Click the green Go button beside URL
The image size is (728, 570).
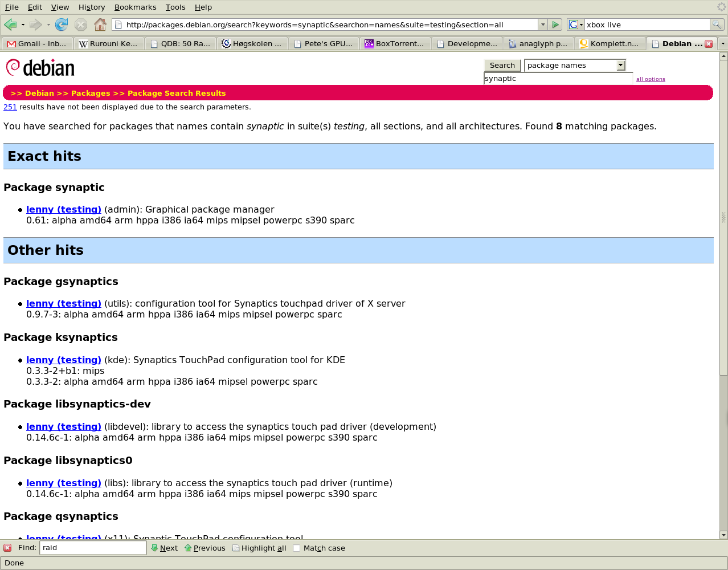(x=555, y=25)
